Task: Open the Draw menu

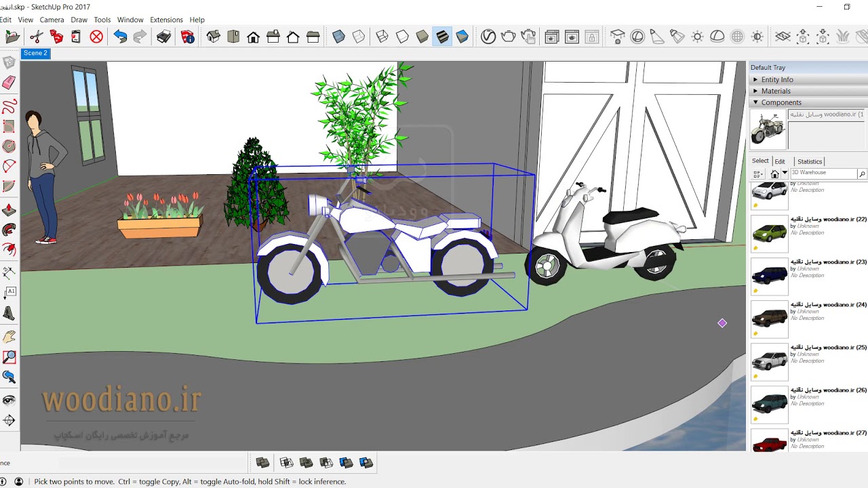Action: (79, 20)
